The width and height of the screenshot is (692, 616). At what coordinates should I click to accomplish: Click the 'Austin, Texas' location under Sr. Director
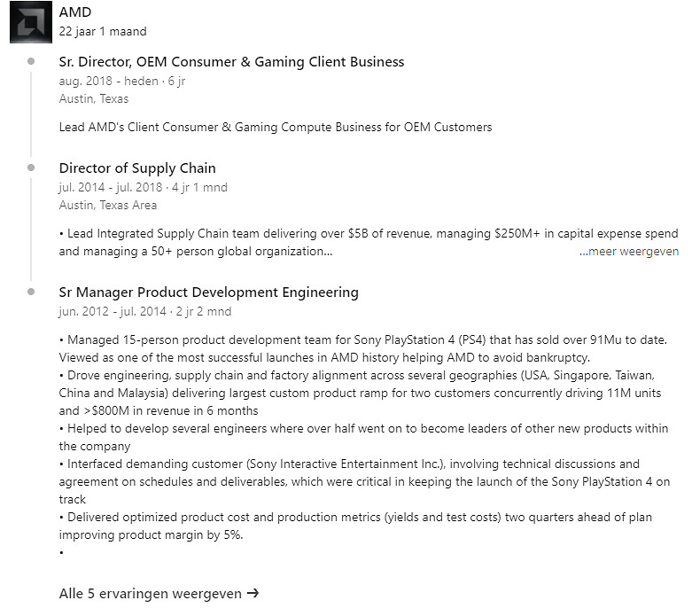(94, 98)
